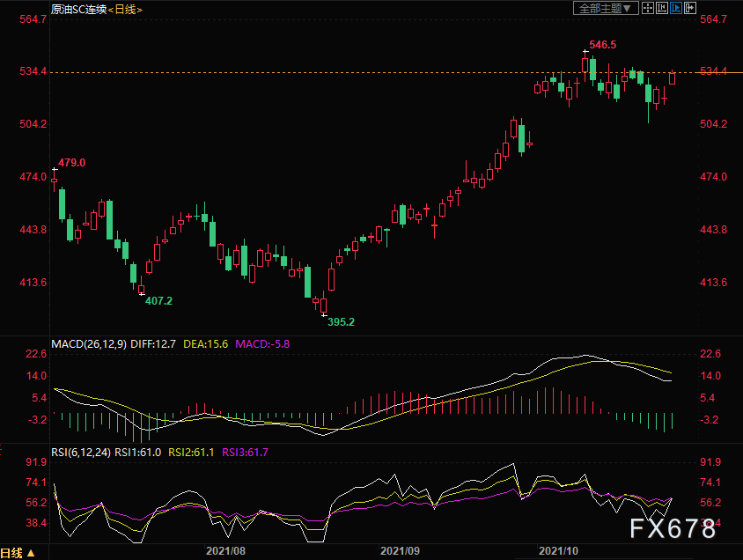Click the chart icon with left-pointing triangle on axes
743x560 pixels.
point(661,8)
